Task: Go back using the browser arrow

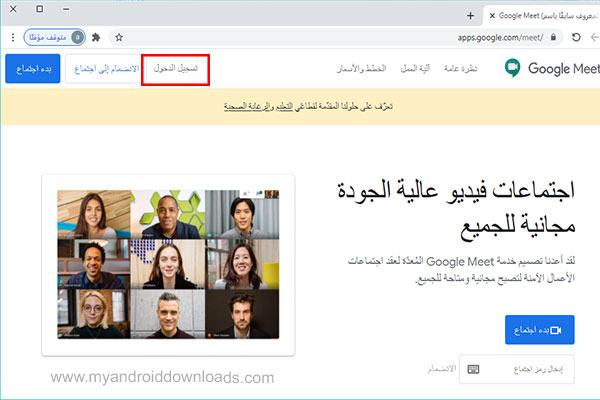Action: (x=594, y=37)
